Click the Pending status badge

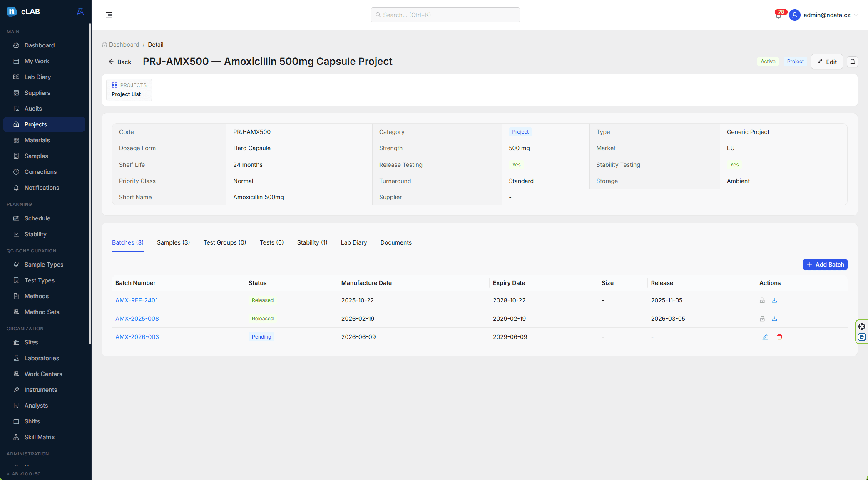[261, 337]
